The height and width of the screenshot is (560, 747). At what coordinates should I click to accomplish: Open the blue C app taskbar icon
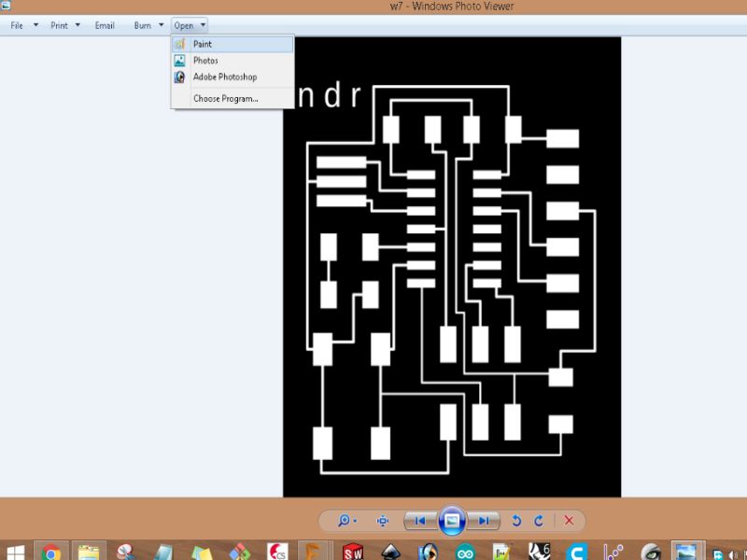(577, 553)
